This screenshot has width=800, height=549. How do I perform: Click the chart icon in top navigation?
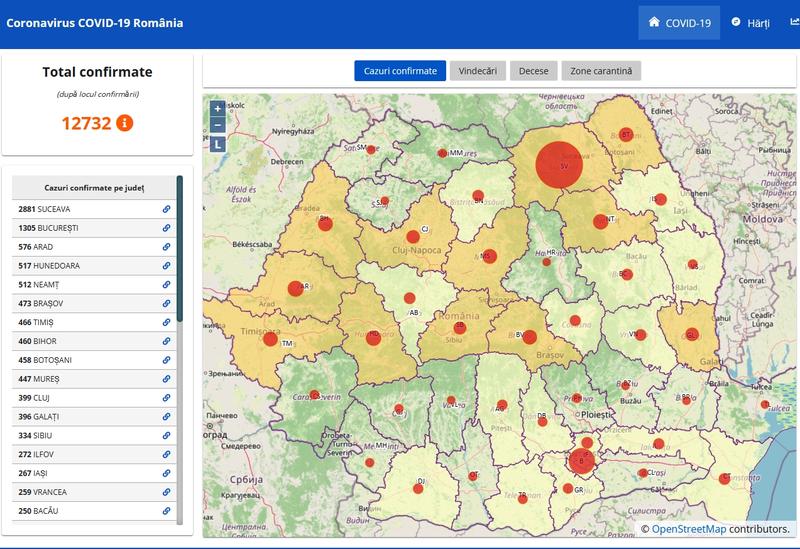pos(794,22)
